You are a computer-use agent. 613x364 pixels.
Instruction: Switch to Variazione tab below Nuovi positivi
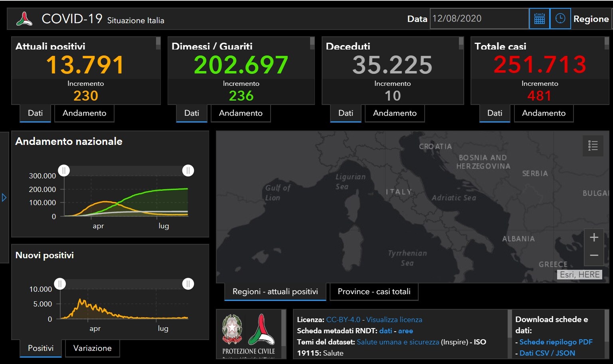(92, 348)
